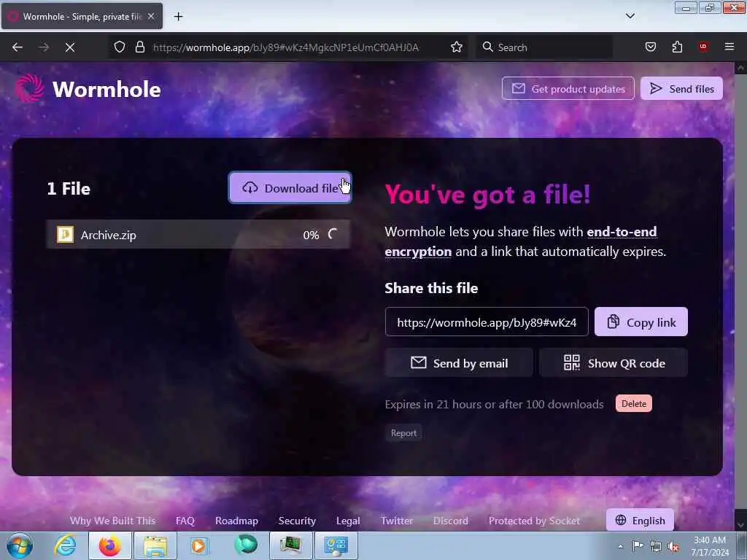Viewport: 747px width, 560px height.
Task: Open the list all tabs dropdown
Action: coord(630,16)
